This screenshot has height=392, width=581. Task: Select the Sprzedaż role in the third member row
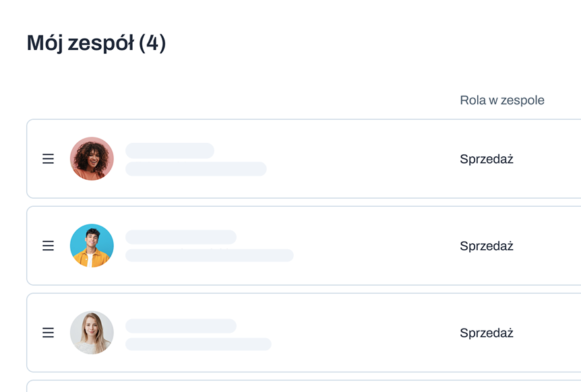click(x=487, y=333)
